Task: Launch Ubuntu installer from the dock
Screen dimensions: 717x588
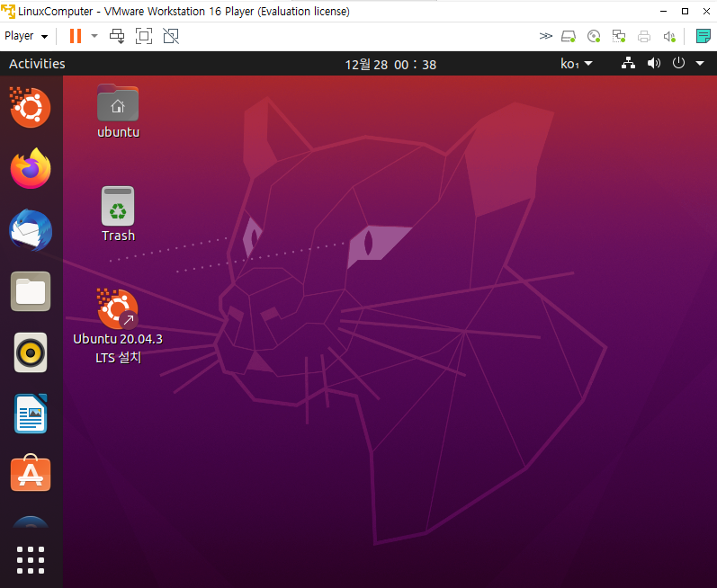Action: coord(31,107)
